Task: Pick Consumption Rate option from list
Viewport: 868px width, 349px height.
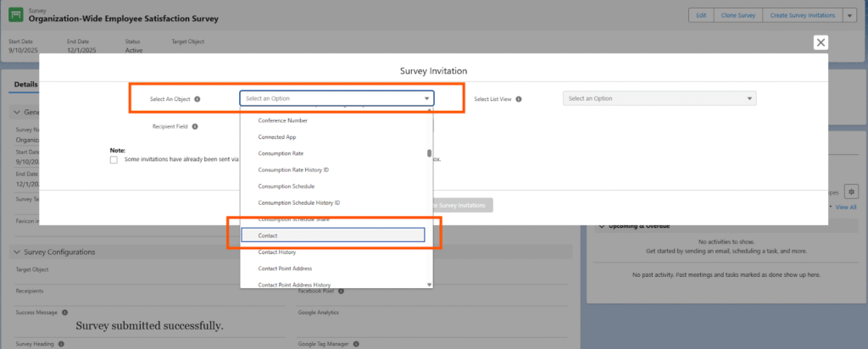Action: pyautogui.click(x=281, y=153)
